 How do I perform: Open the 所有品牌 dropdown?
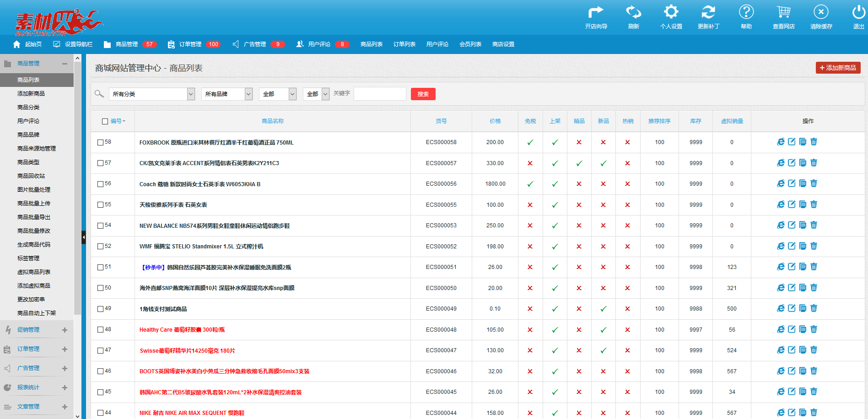click(227, 94)
